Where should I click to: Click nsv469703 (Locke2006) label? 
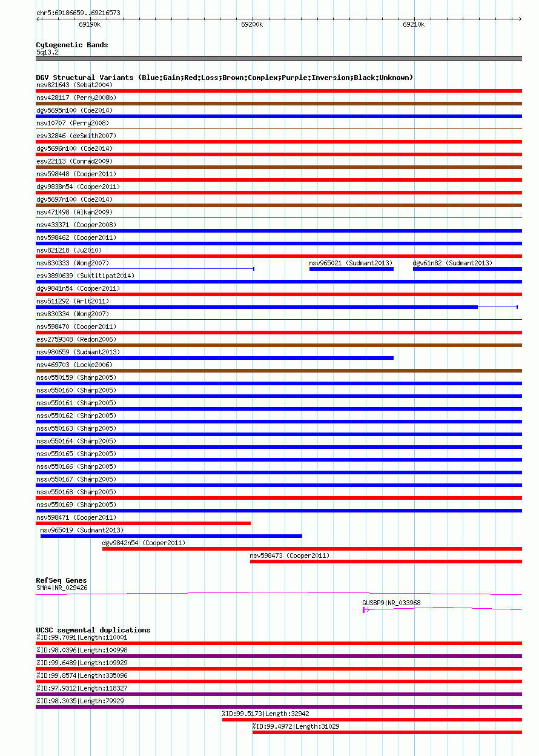tap(74, 365)
